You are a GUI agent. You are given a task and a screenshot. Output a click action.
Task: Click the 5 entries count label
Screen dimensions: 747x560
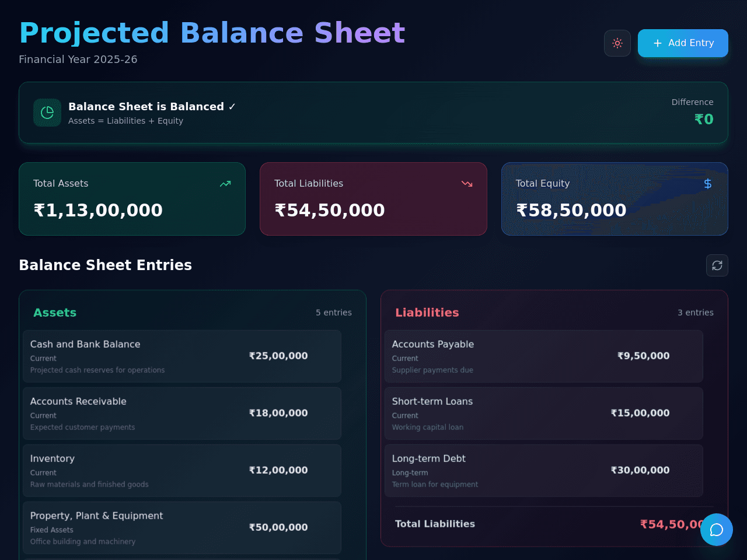334,313
